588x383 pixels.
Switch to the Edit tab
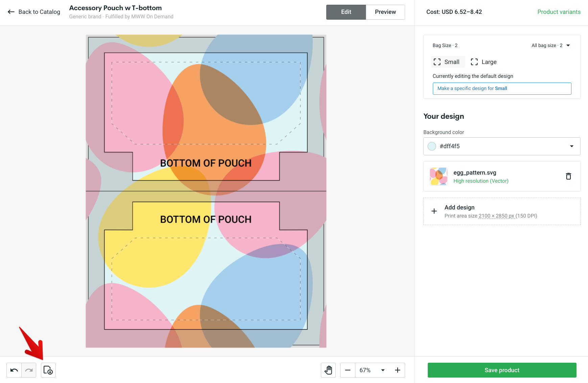[346, 12]
